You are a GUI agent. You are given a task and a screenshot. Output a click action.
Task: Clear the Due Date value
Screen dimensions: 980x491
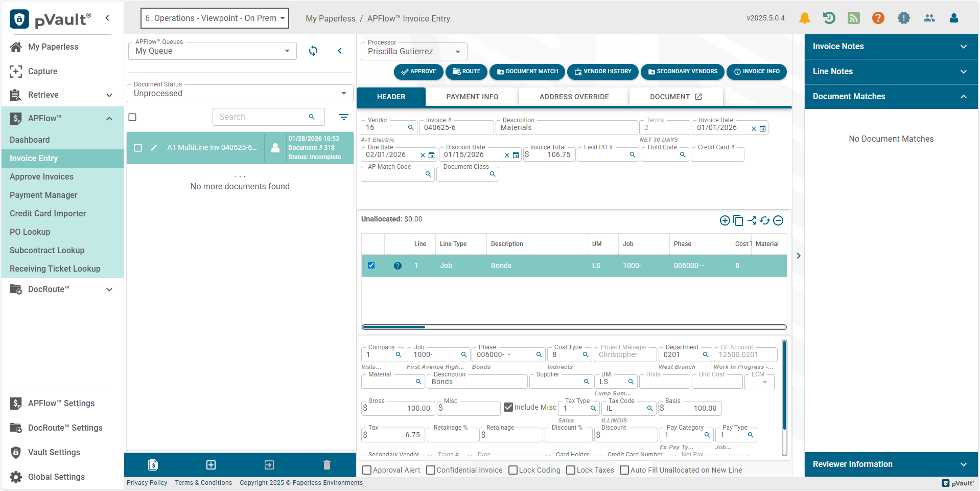pos(423,155)
